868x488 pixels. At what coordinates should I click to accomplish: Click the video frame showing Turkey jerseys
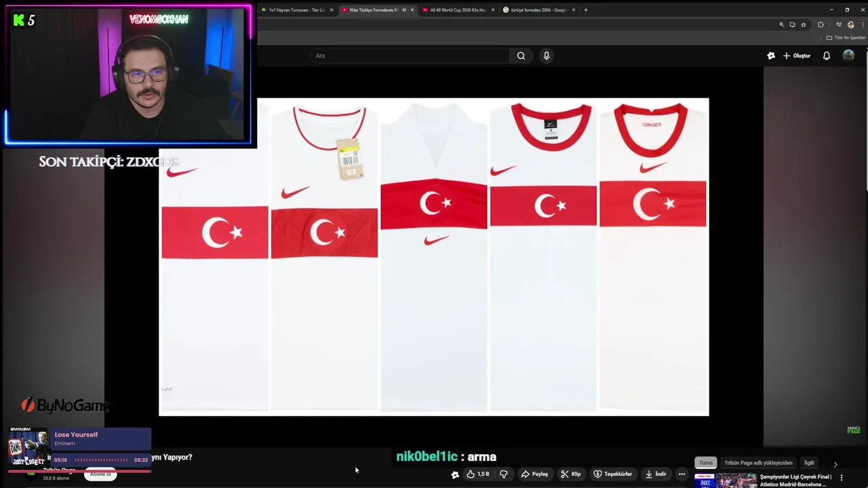(x=434, y=256)
